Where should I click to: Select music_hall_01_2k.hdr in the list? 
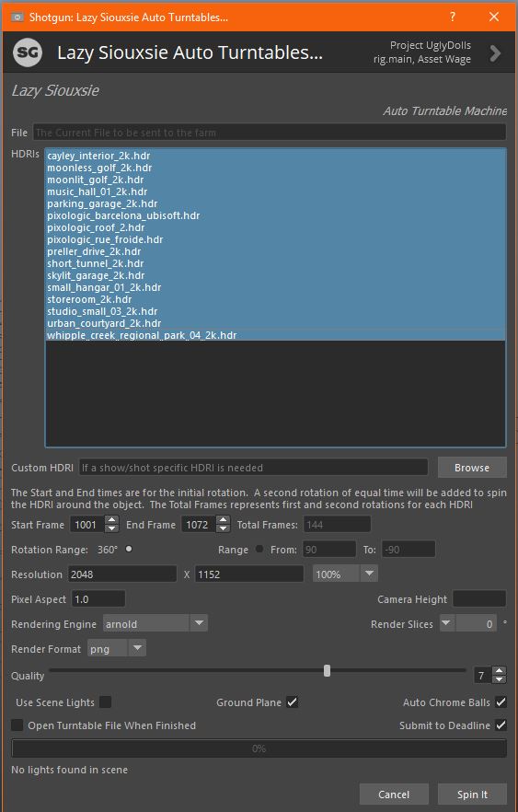click(x=275, y=191)
